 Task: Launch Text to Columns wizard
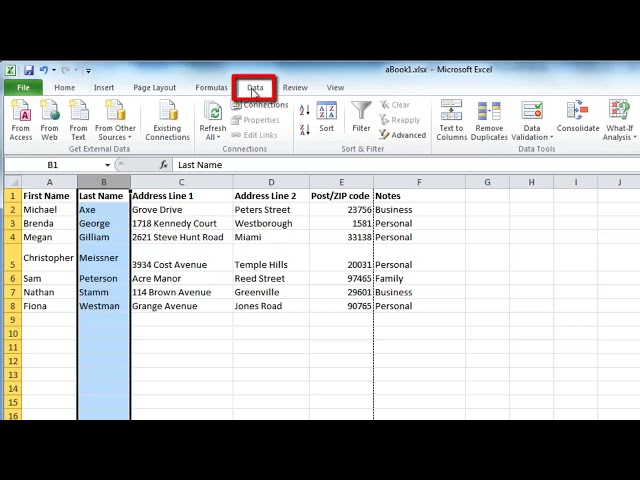[451, 120]
